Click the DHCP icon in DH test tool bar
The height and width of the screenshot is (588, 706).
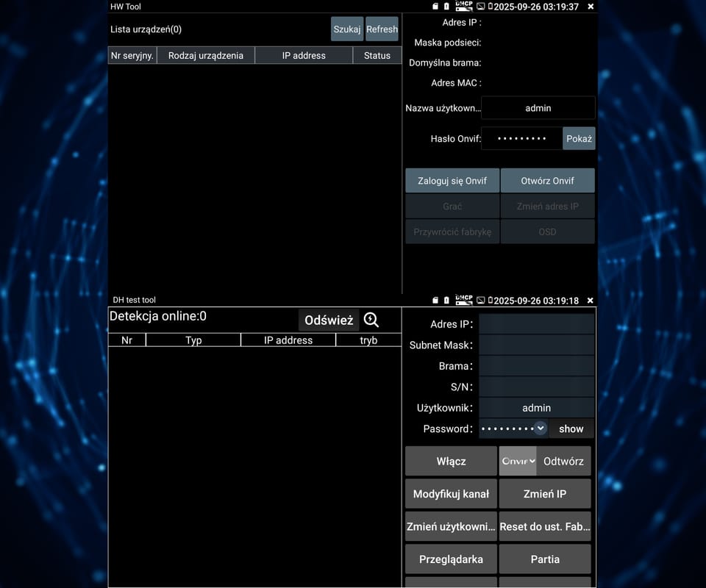463,300
